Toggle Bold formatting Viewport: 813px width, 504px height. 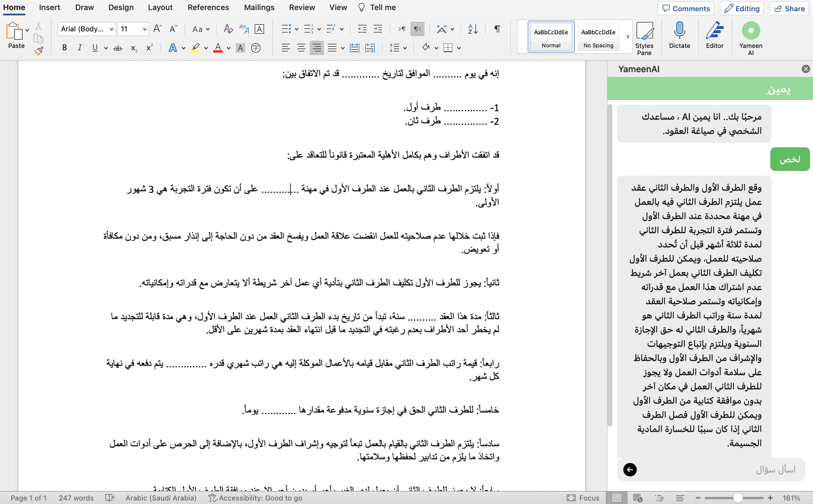65,48
